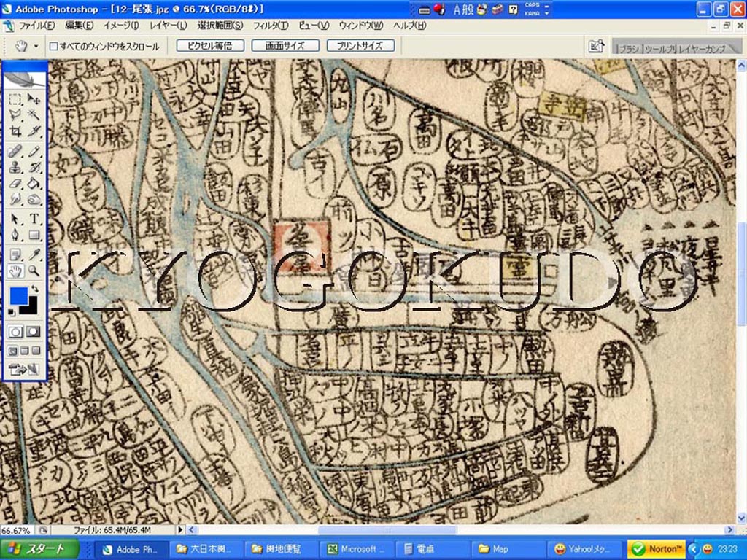Open the イメージ (Image) menu
Screen dimensions: 747x560
pyautogui.click(x=121, y=26)
